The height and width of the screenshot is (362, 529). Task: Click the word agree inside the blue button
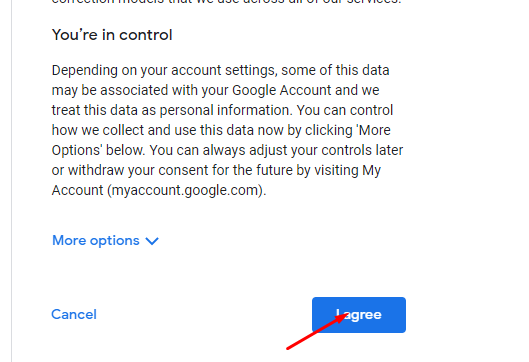click(362, 315)
